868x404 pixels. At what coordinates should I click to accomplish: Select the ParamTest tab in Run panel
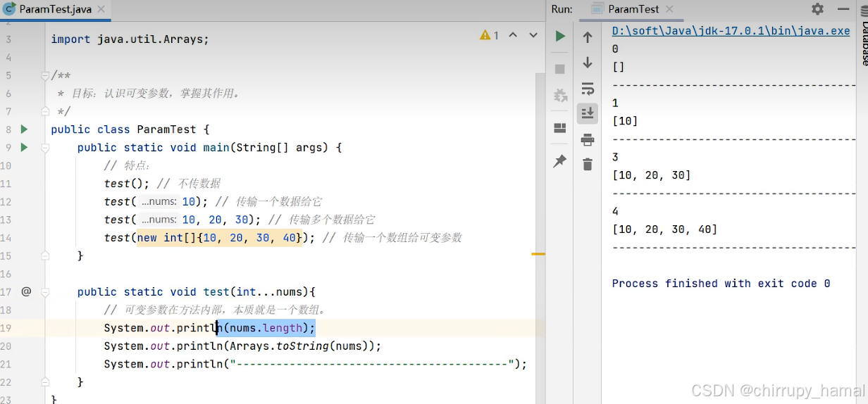click(x=633, y=9)
